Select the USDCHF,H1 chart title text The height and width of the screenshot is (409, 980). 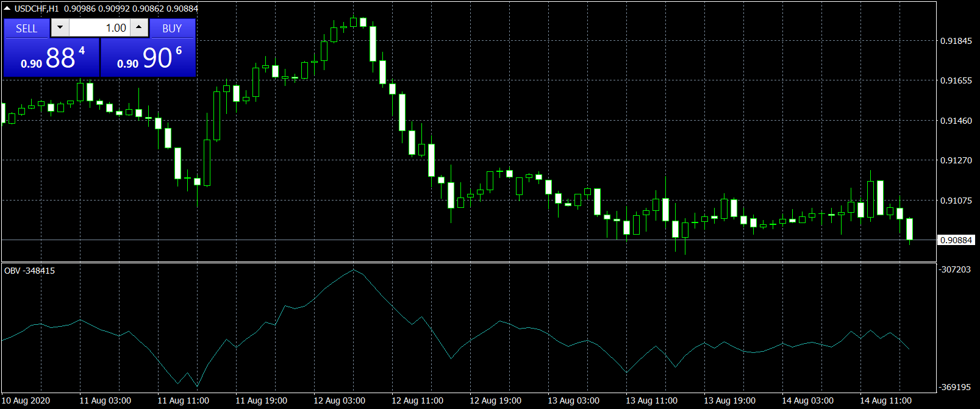37,9
